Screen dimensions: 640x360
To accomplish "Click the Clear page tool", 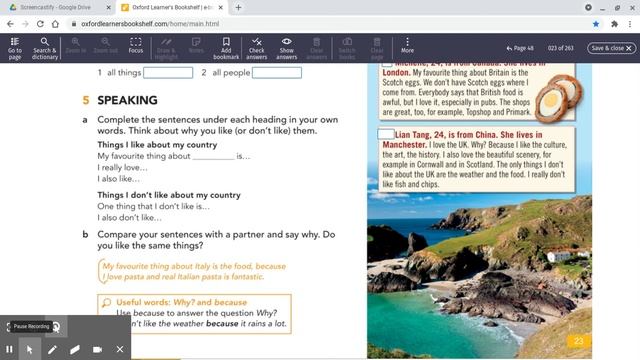I will click(377, 48).
